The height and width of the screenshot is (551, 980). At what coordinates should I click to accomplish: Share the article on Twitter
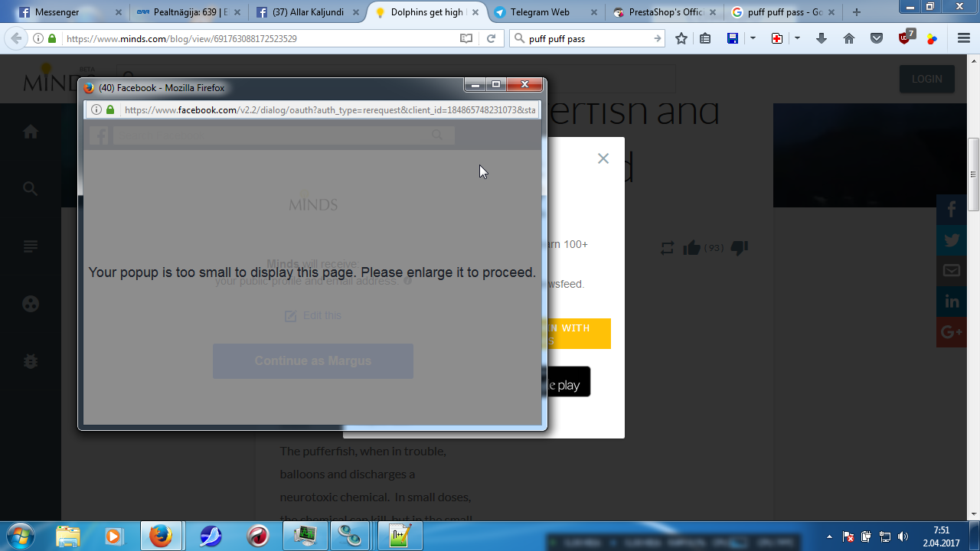pyautogui.click(x=952, y=240)
